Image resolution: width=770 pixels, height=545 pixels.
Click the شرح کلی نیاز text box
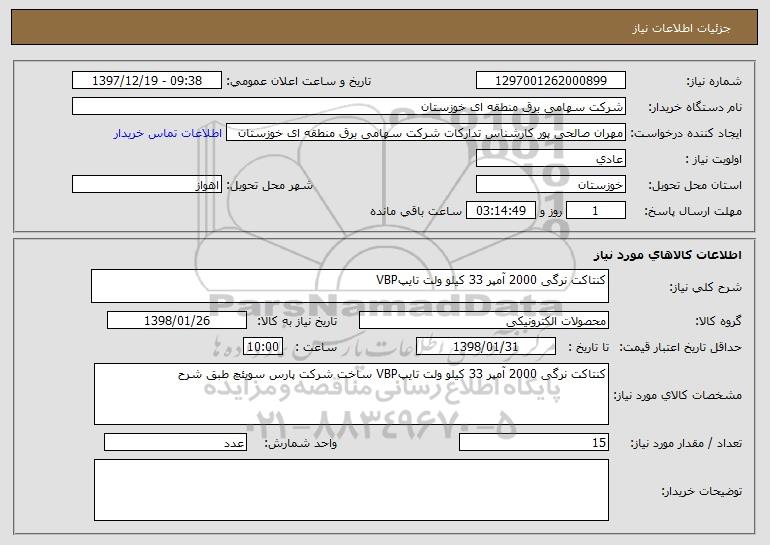350,285
